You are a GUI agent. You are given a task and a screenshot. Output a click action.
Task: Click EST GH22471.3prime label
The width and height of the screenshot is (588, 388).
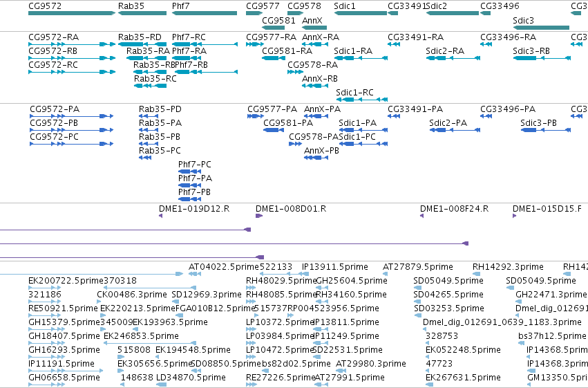click(551, 295)
